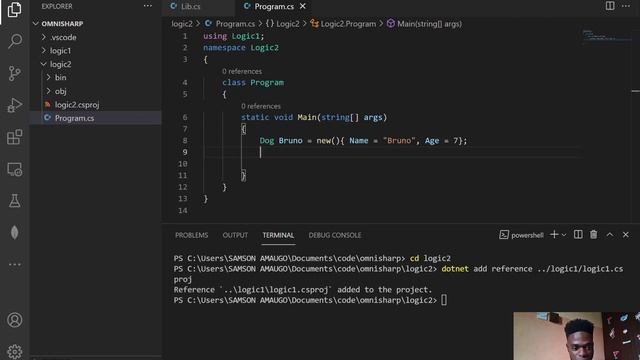Close the Program.cs tab
640x360 pixels.
click(302, 6)
